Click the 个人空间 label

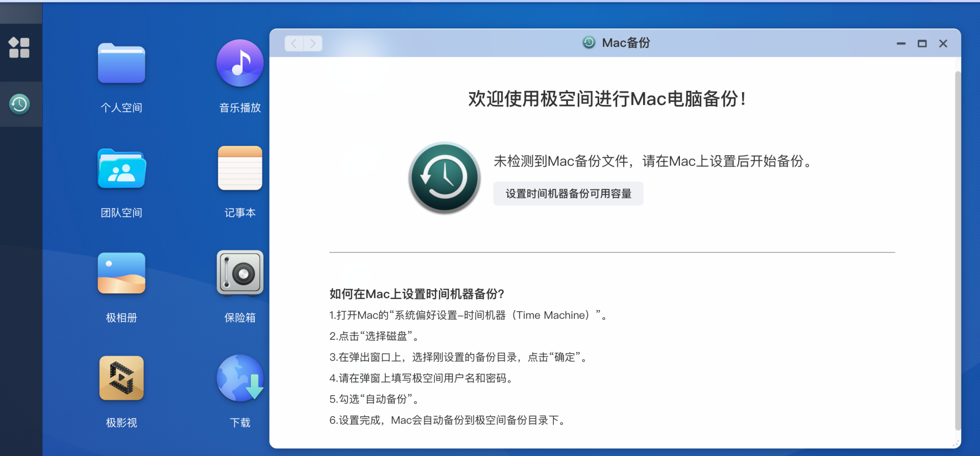click(121, 108)
